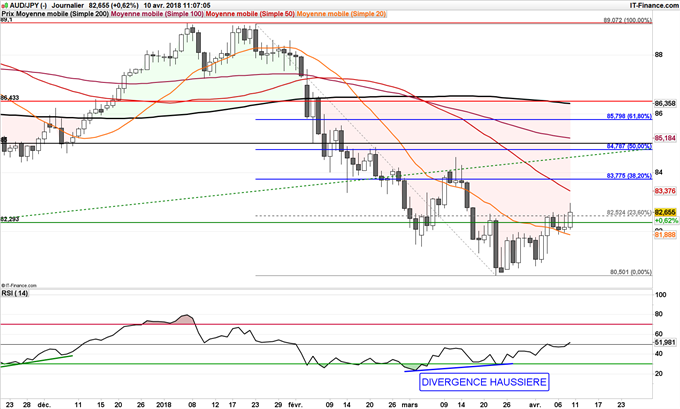This screenshot has width=680, height=409.
Task: Click the 86,358 price tag on axis
Action: click(x=665, y=104)
